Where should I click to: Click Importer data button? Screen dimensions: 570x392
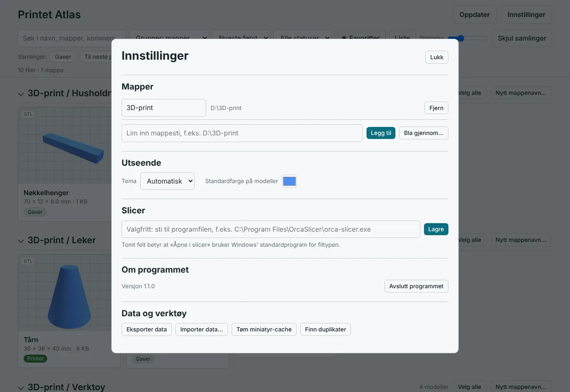[202, 330]
